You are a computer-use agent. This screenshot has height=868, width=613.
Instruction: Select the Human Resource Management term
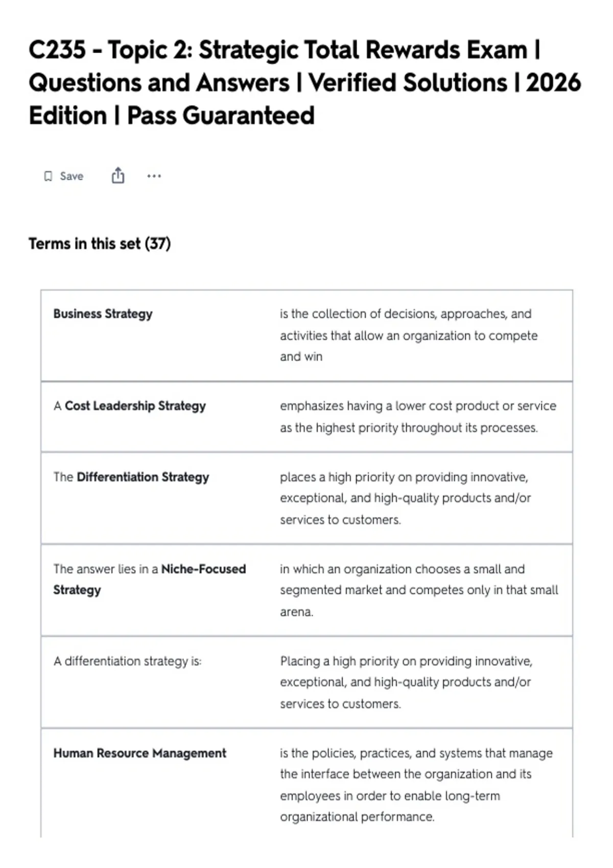click(x=139, y=753)
